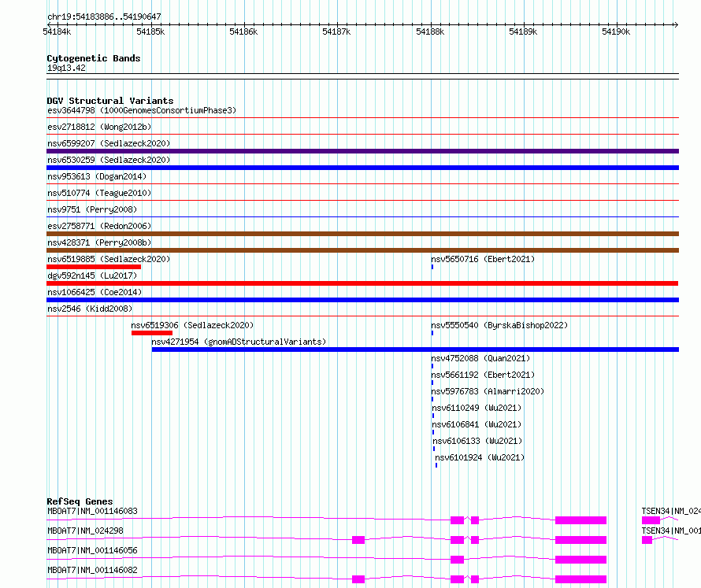
Task: Click the 54184k ruler position label
Action: point(57,31)
